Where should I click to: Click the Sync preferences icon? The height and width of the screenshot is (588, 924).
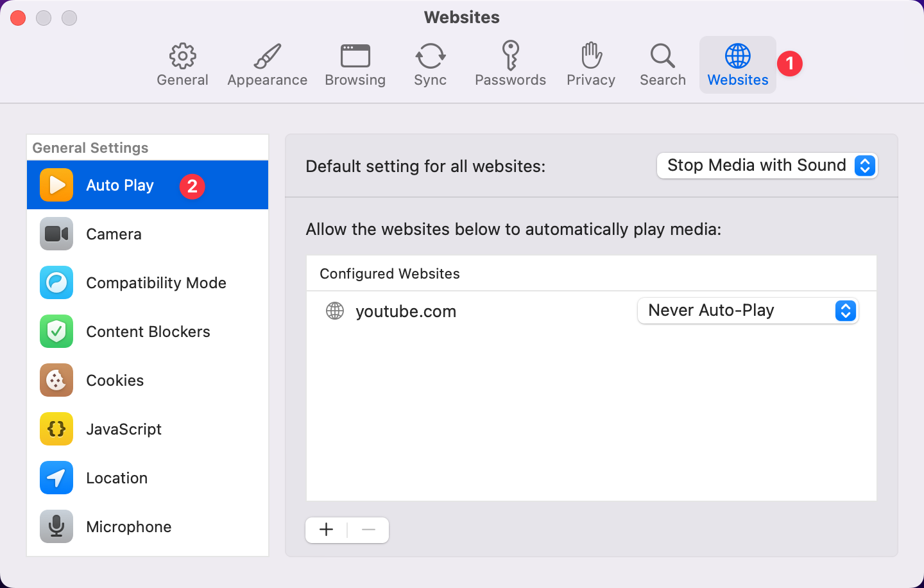click(430, 56)
